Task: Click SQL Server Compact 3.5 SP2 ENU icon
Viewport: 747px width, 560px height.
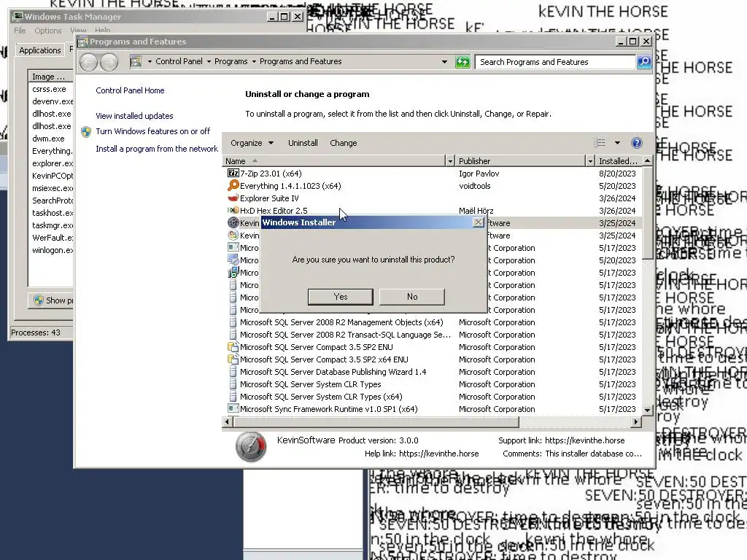Action: click(x=233, y=347)
